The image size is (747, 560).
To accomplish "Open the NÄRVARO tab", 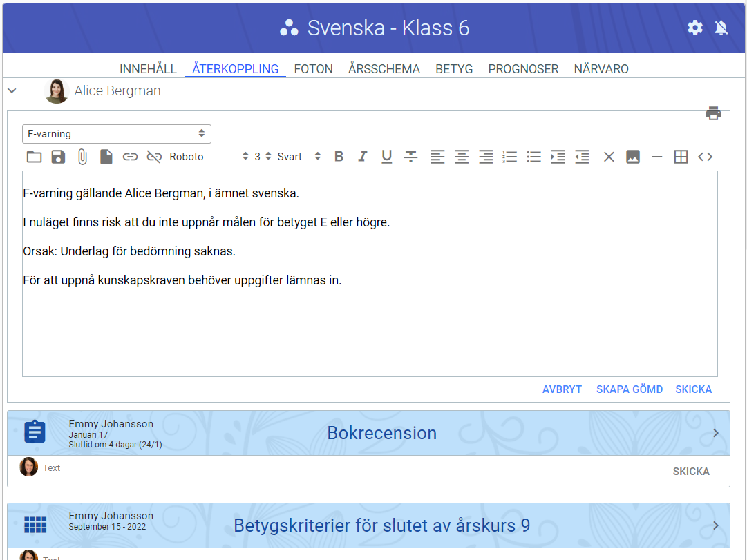I will 601,69.
